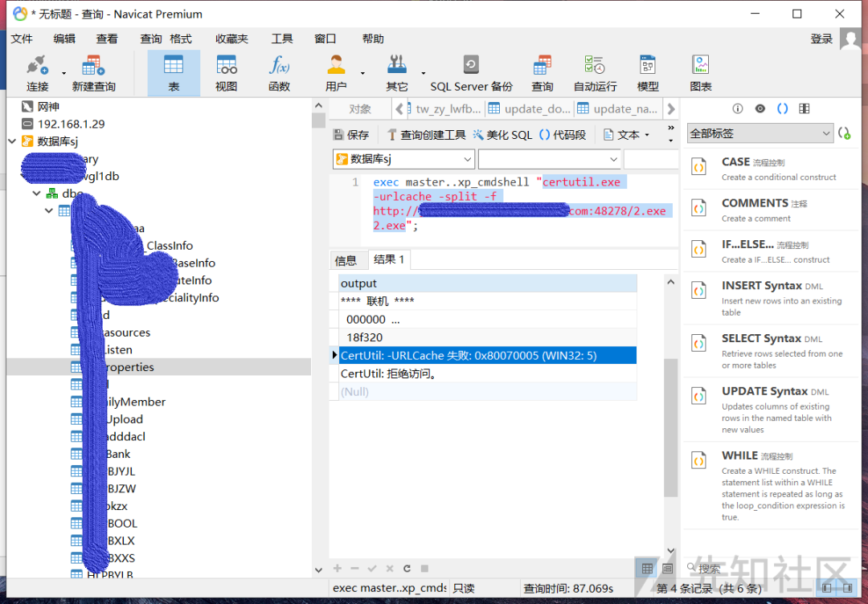Open the 自动运行 automation icon
868x604 pixels.
[595, 73]
